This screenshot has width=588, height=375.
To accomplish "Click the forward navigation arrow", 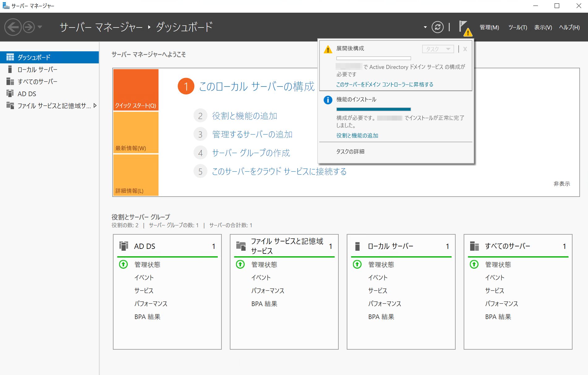I will pyautogui.click(x=29, y=27).
